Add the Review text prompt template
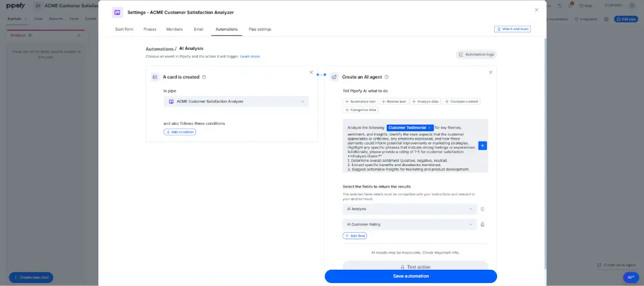Viewport: 644px width, 286px height. [x=394, y=101]
